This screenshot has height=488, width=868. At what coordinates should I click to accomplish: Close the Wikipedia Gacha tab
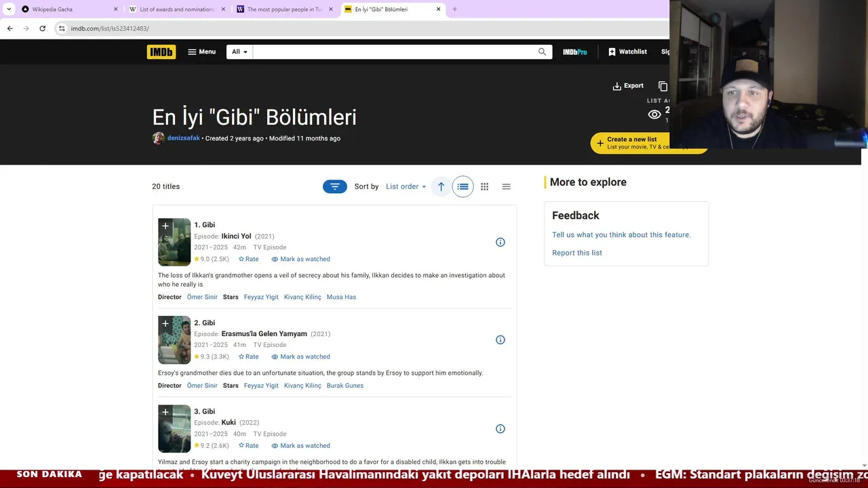tap(115, 9)
